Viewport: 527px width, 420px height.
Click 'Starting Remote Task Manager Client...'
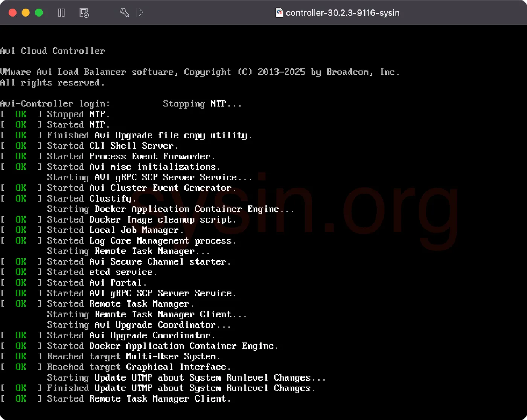tap(147, 314)
